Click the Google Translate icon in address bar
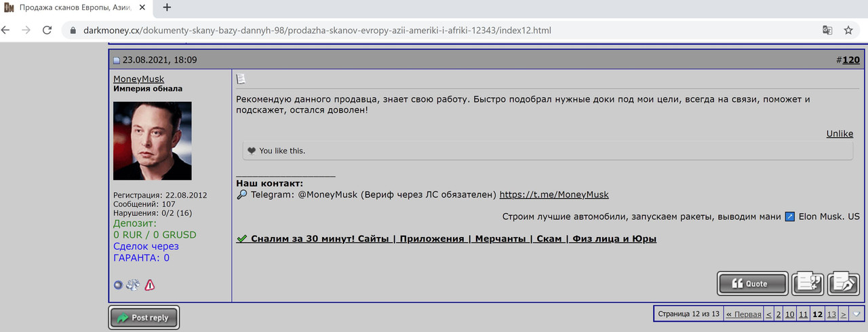The image size is (868, 332). tap(827, 31)
